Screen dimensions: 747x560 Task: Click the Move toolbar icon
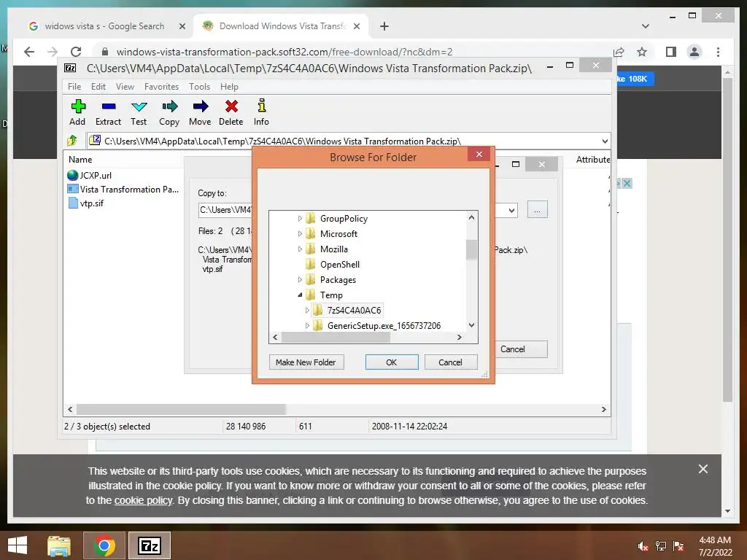(200, 106)
